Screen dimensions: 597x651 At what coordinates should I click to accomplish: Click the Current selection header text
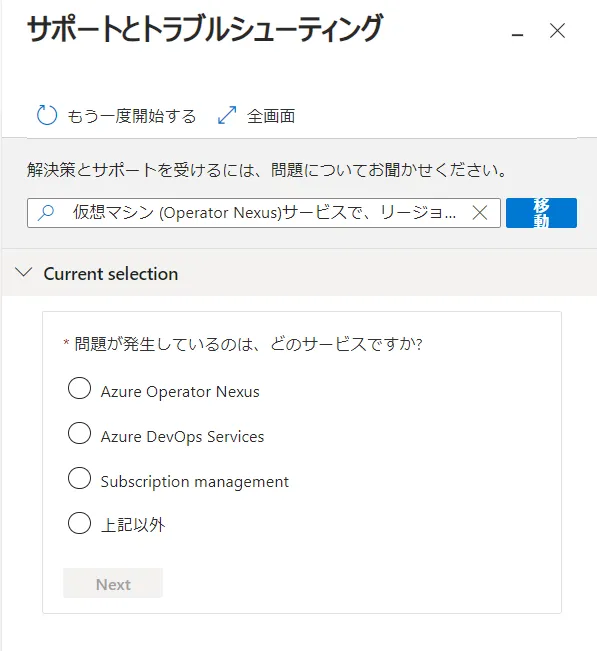pyautogui.click(x=111, y=274)
